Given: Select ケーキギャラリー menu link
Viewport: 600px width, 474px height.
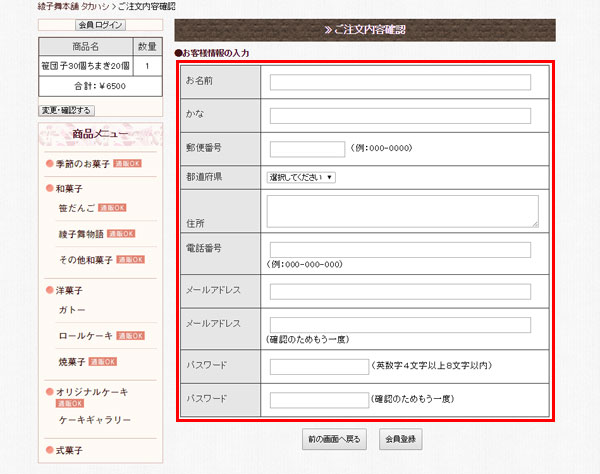Looking at the screenshot, I should [x=95, y=420].
